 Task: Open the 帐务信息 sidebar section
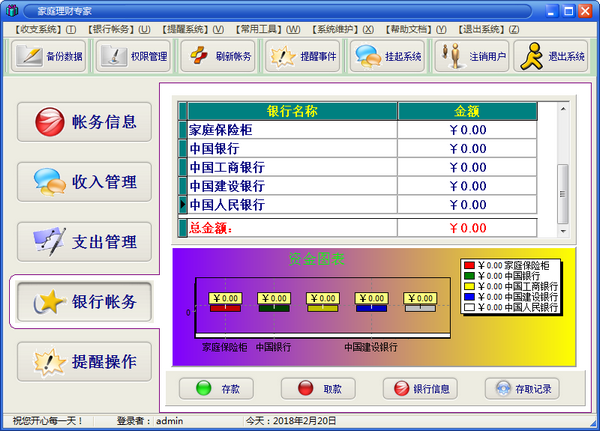[x=84, y=122]
